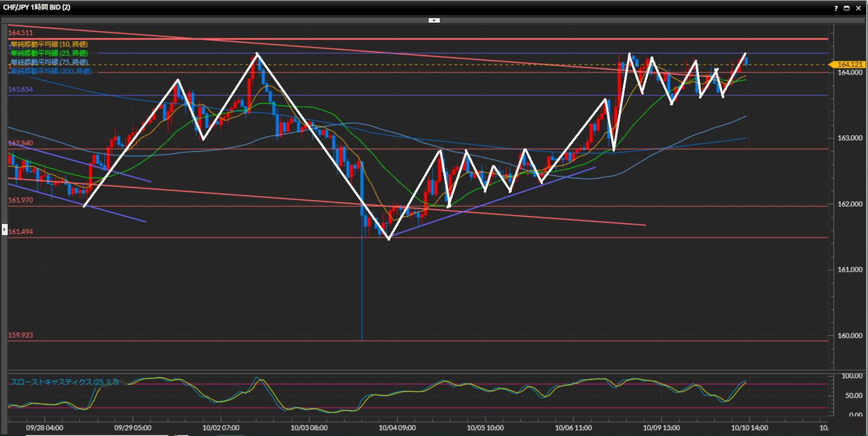The width and height of the screenshot is (868, 436).
Task: Expand the top toolbar dropdown arrow
Action: tap(434, 20)
